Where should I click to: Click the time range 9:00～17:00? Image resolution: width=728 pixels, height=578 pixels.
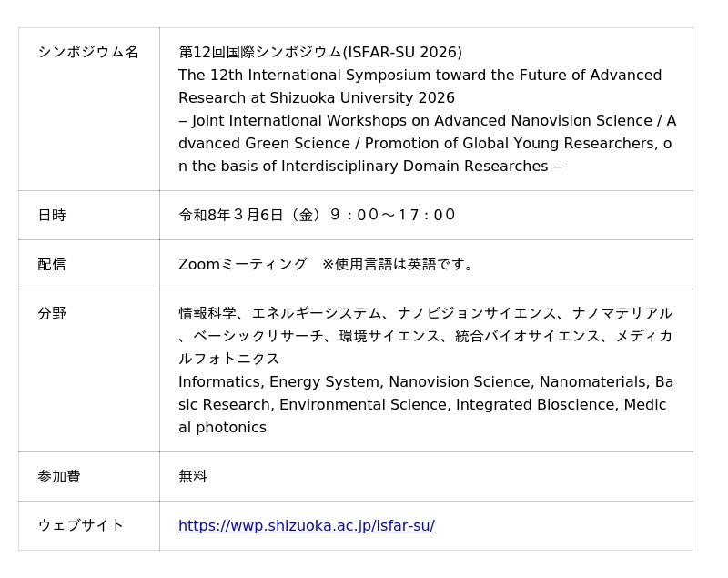pyautogui.click(x=392, y=215)
